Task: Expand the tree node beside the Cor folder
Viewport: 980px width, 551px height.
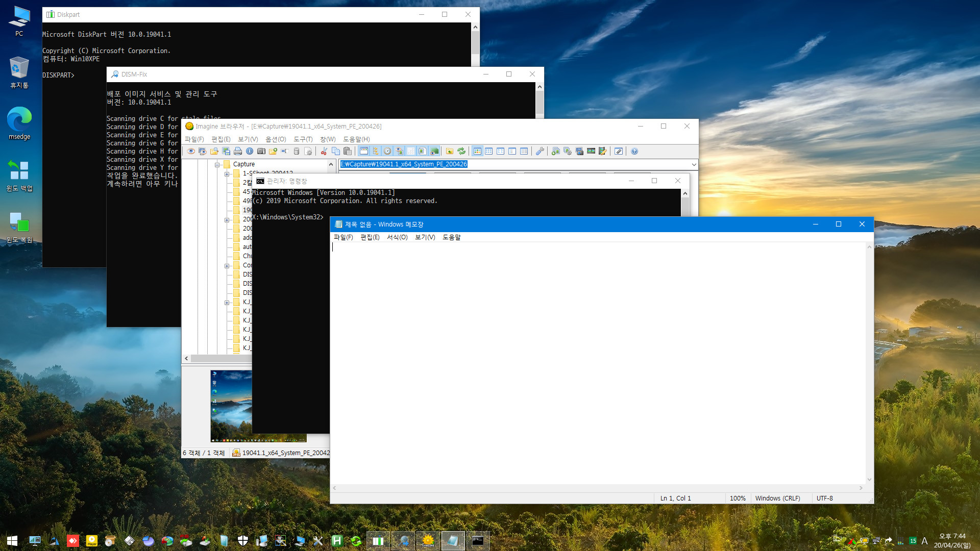Action: 227,266
